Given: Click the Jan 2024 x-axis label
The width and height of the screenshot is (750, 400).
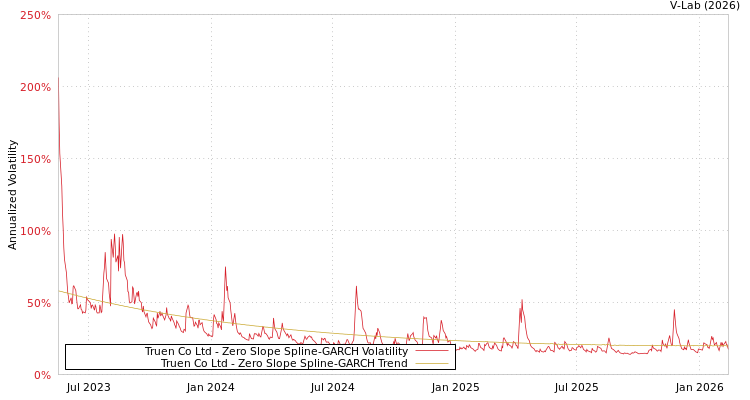Looking at the screenshot, I should point(210,387).
